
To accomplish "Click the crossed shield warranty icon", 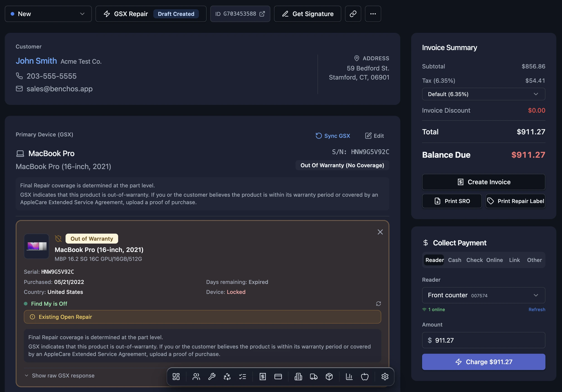I will coord(58,239).
